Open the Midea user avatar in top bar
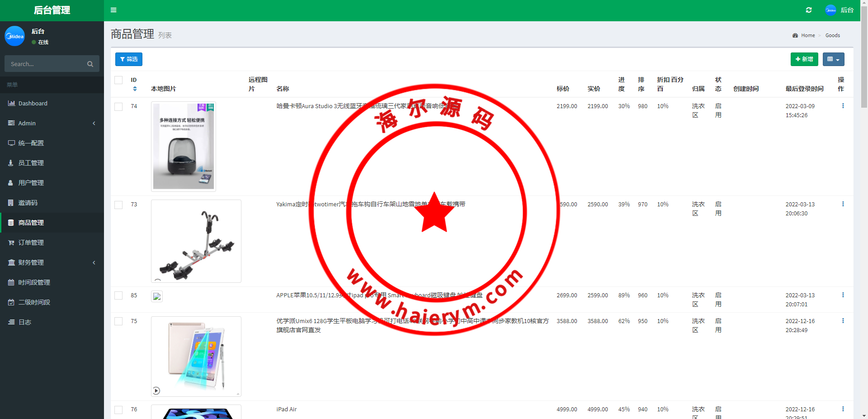 830,10
